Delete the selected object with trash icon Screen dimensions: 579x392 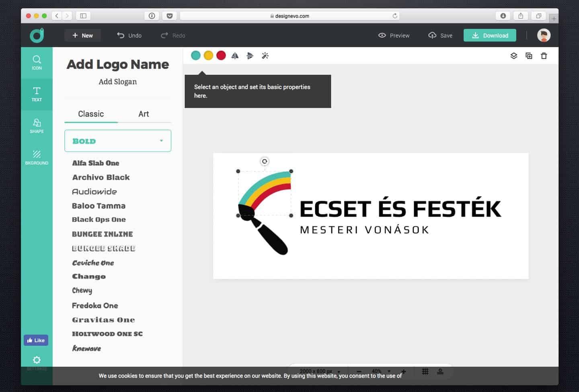click(544, 56)
